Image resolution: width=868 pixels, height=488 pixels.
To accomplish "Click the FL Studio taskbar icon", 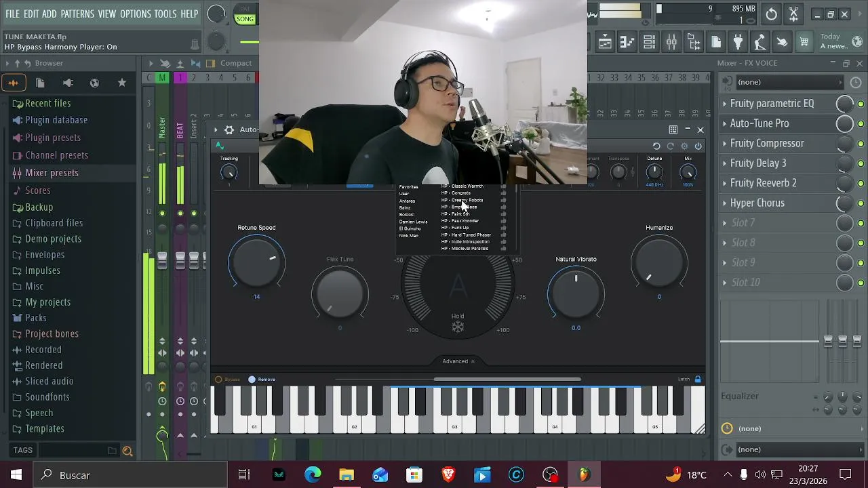I will click(584, 475).
